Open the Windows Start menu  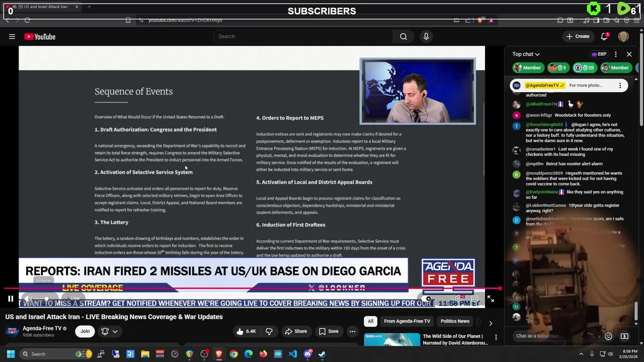click(11, 354)
